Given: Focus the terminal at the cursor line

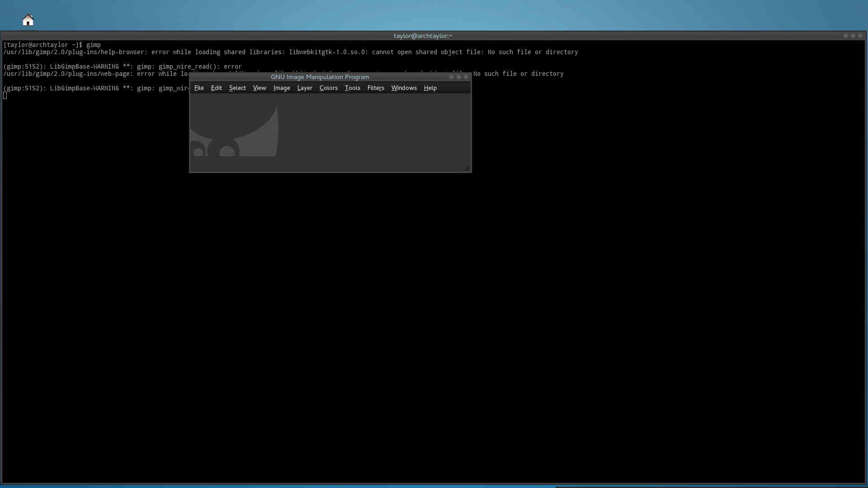Looking at the screenshot, I should click(5, 95).
